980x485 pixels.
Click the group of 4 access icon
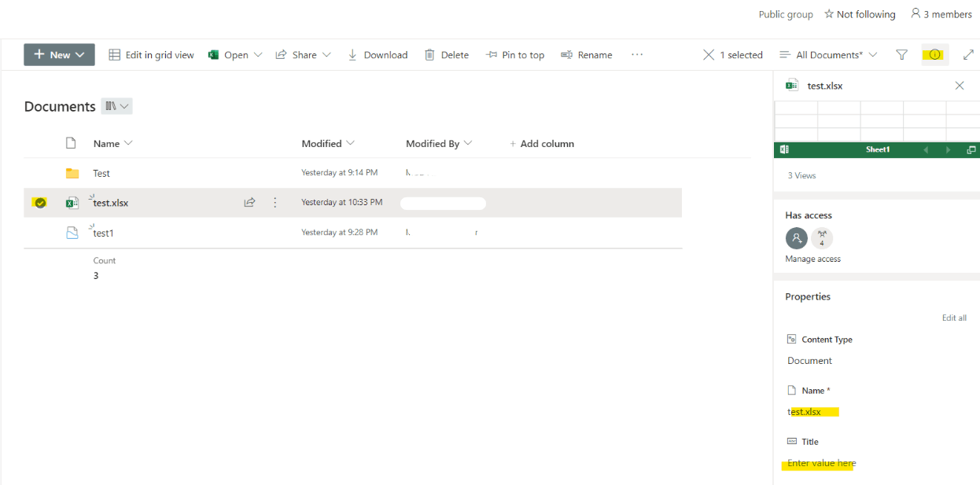pyautogui.click(x=822, y=238)
